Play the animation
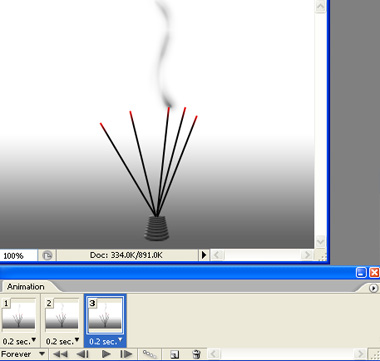The height and width of the screenshot is (361, 380). (106, 354)
